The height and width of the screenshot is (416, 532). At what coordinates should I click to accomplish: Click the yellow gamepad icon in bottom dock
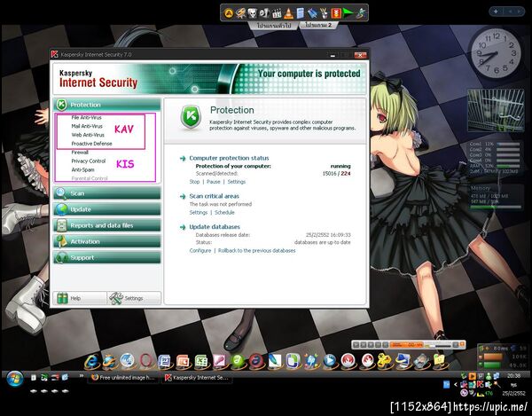(385, 361)
